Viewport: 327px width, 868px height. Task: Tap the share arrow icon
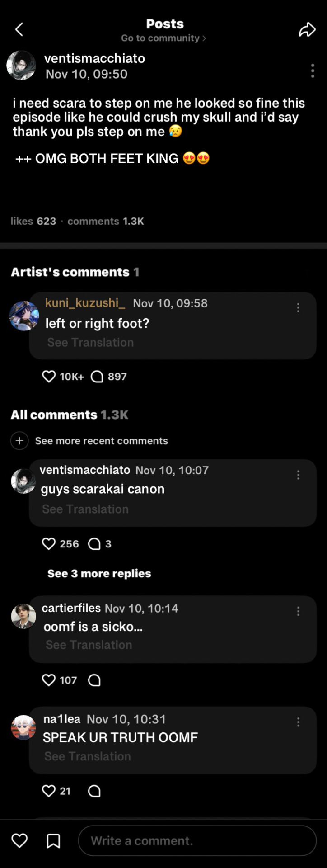coord(307,30)
